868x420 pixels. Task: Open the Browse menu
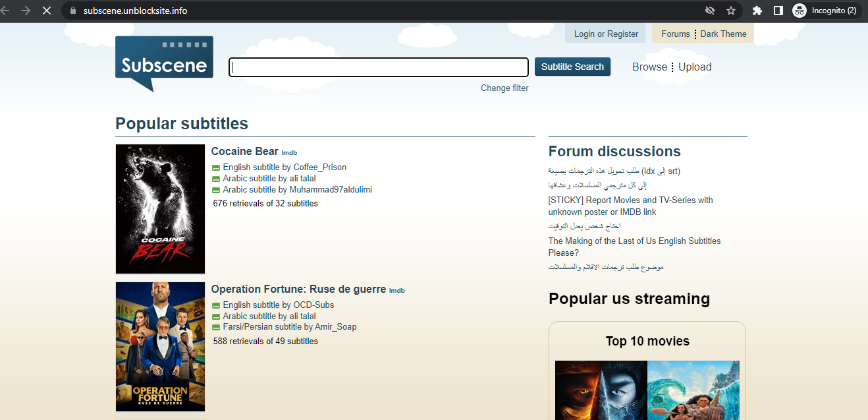(x=649, y=67)
